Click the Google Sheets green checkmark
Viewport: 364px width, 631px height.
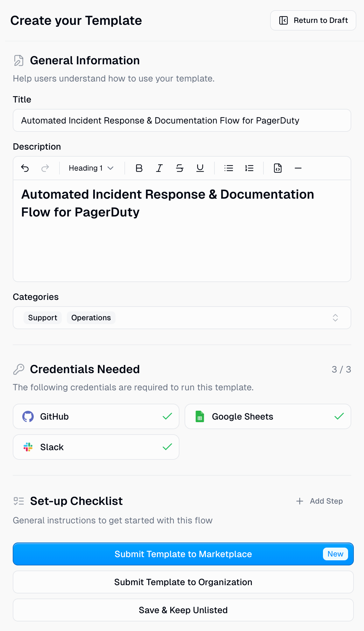click(339, 416)
